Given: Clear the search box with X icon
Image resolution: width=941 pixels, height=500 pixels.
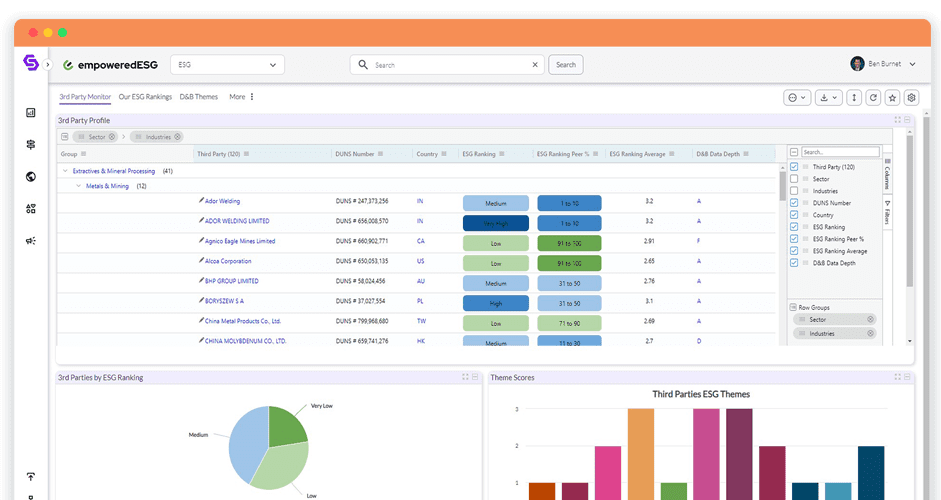Looking at the screenshot, I should (x=535, y=65).
